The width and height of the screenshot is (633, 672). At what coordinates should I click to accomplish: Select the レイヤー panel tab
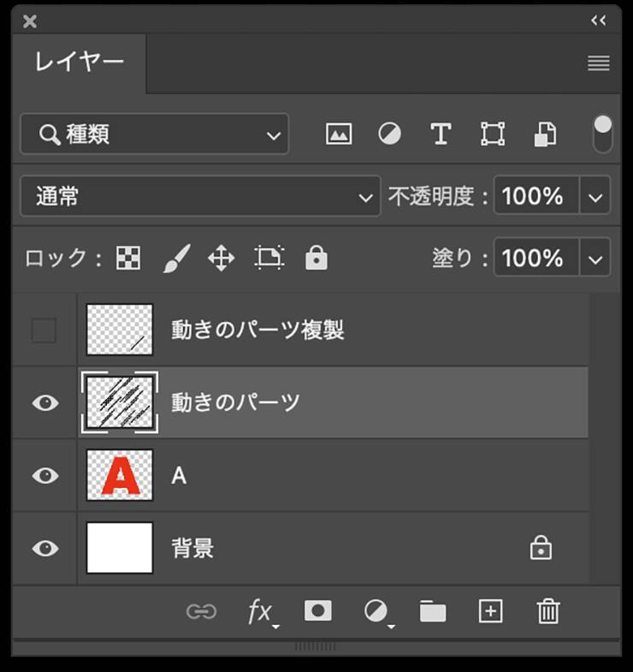[x=80, y=62]
